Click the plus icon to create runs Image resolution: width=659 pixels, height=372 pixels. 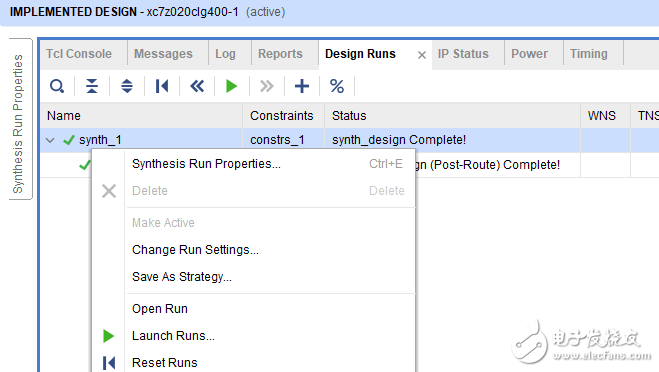click(x=302, y=86)
